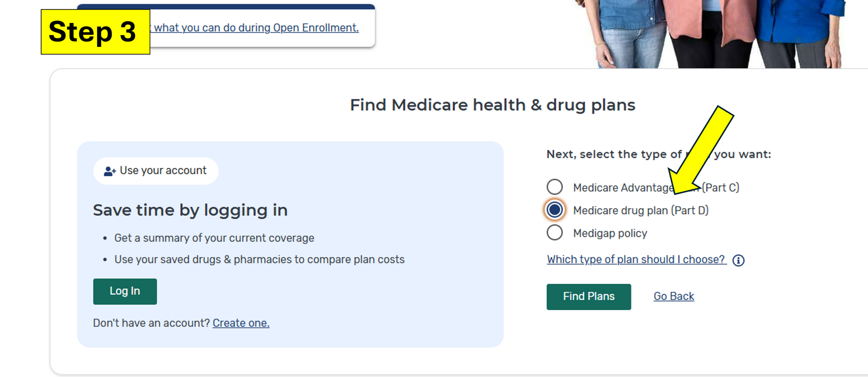Screen dimensions: 868x377
Task: Select Medicare Advantage (Part C) radio button
Action: tap(555, 187)
